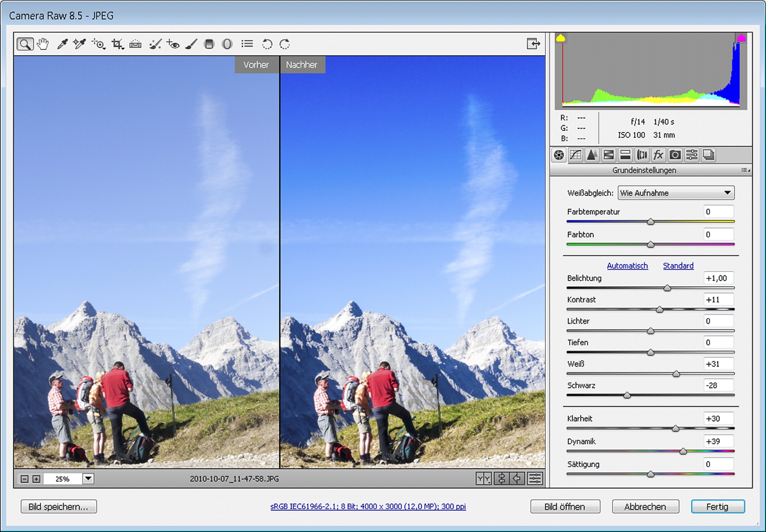The image size is (766, 532).
Task: Select the Radial Filter tool
Action: point(227,44)
